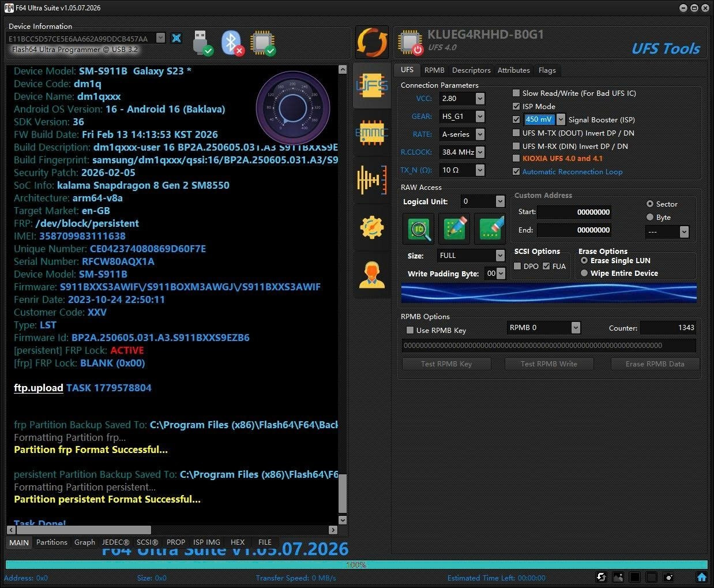Click the chip connection status icon

click(263, 43)
